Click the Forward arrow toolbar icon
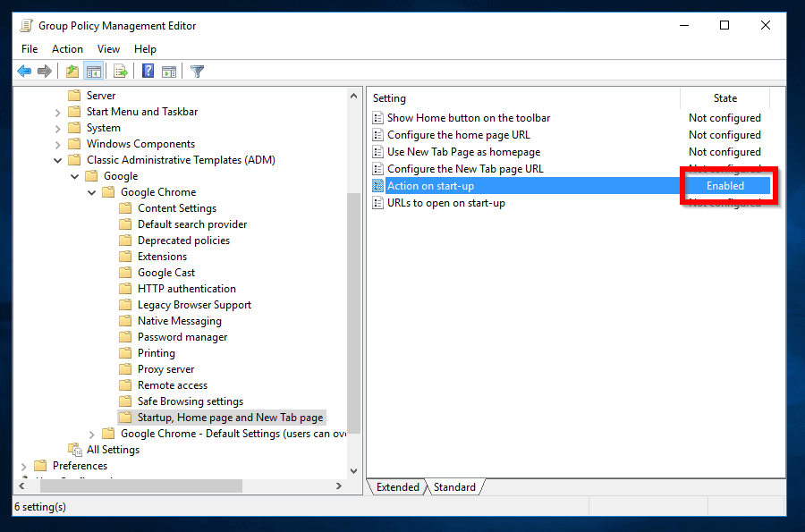 tap(44, 72)
